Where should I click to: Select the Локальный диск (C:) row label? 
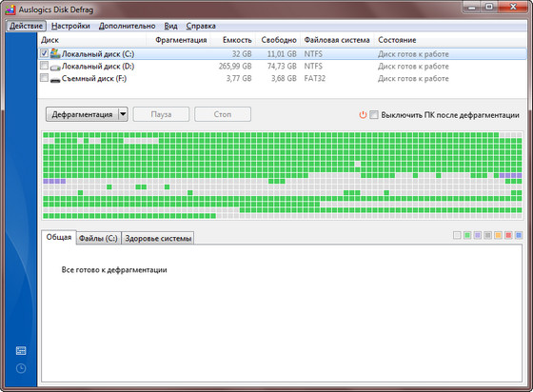(x=98, y=54)
